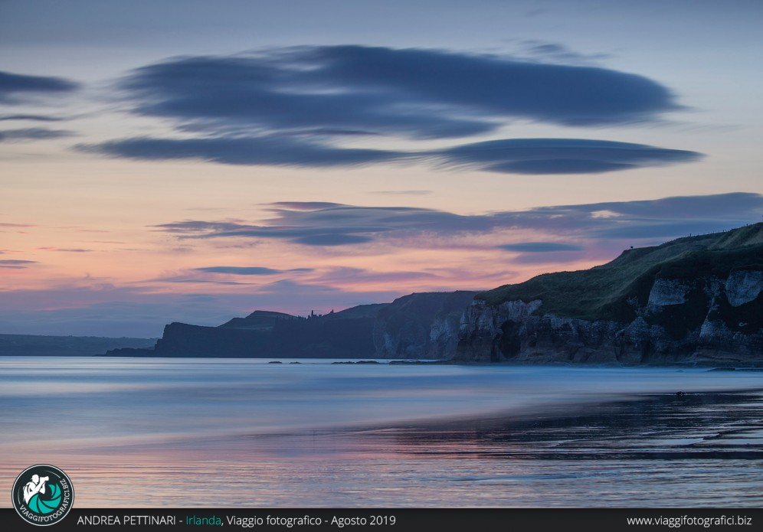
Task: Click the Viaggifotografici.biz circular logo
Action: tap(43, 495)
